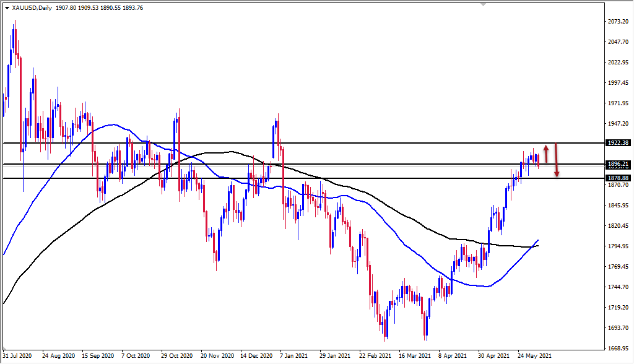Click the 30 Apr 2021 date label
634x364 pixels.
point(493,356)
